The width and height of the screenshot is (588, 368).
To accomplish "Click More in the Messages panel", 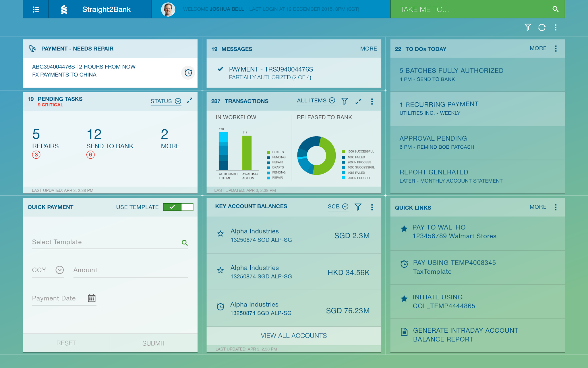I will pos(368,49).
